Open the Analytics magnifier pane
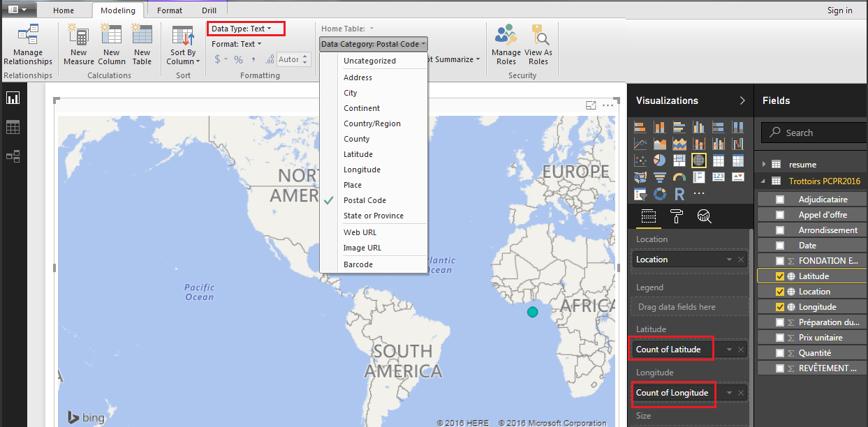 (x=704, y=216)
